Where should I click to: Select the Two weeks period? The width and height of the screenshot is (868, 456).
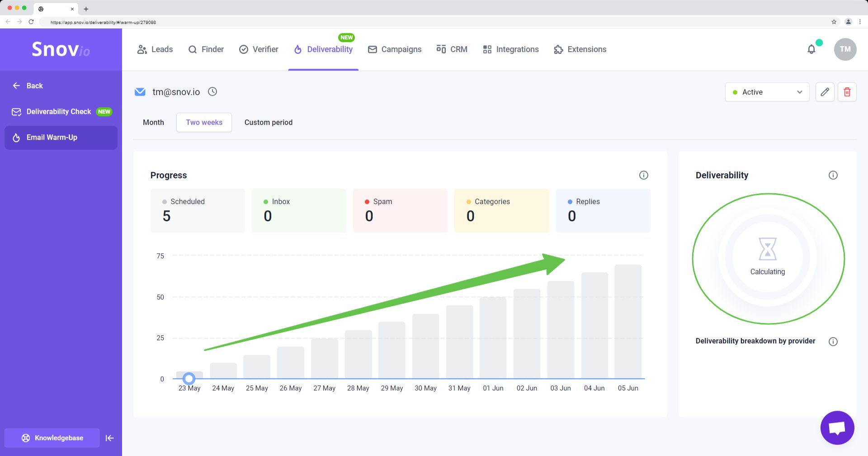point(204,123)
